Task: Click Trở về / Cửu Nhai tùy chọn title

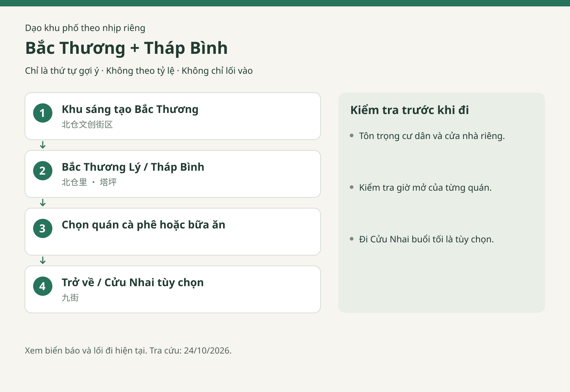Action: tap(133, 283)
